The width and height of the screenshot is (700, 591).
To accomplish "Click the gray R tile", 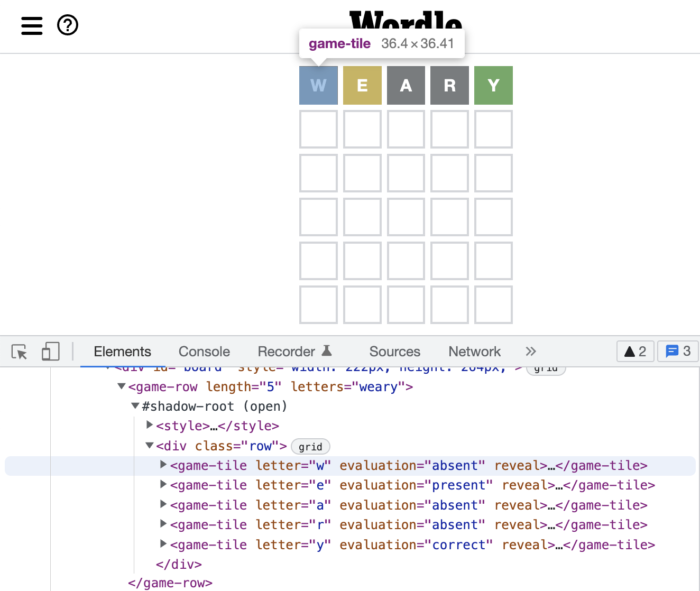I will point(450,85).
